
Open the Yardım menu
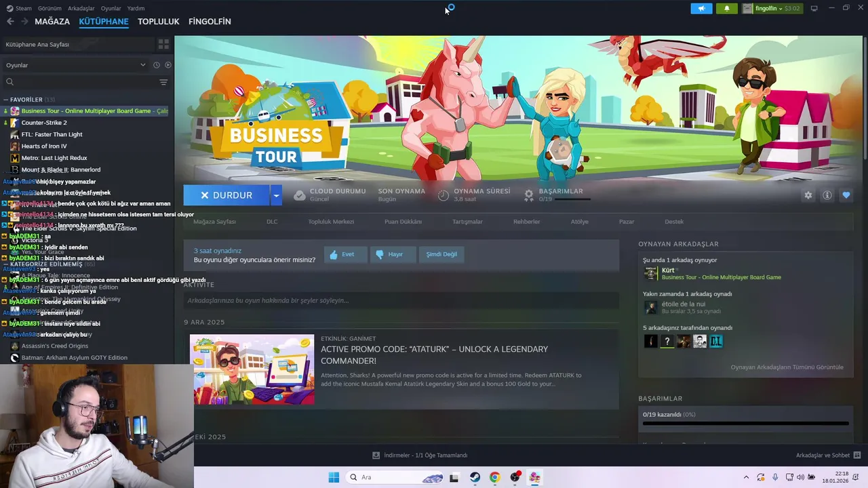click(136, 8)
